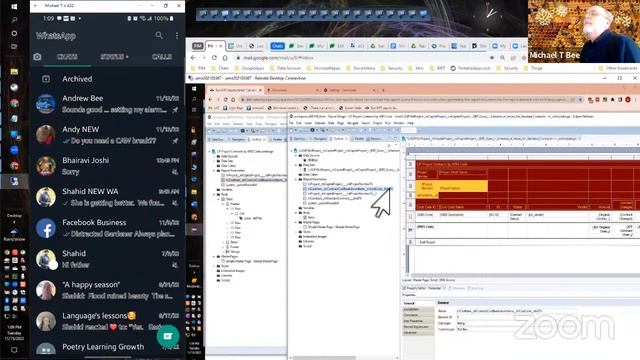Click Andrew Bee profile picture
Viewport: 640px width, 360px height.
click(x=46, y=104)
